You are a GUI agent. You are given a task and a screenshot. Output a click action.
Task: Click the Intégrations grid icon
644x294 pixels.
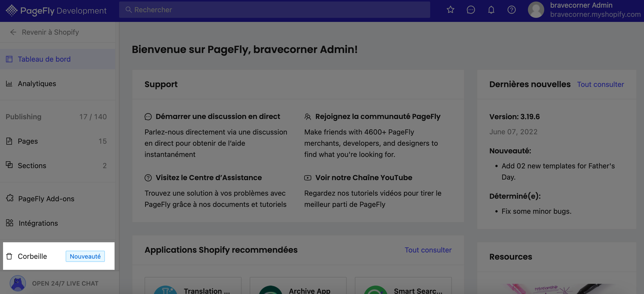10,223
